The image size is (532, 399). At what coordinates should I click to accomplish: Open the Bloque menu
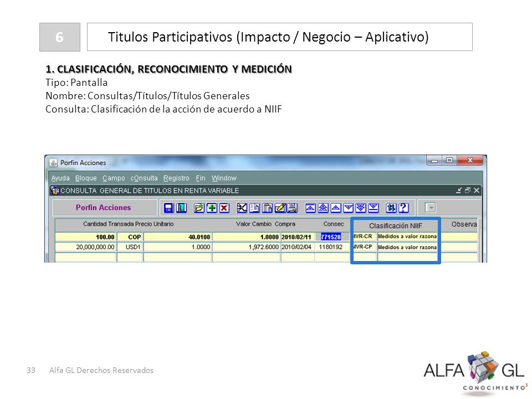[x=86, y=178]
